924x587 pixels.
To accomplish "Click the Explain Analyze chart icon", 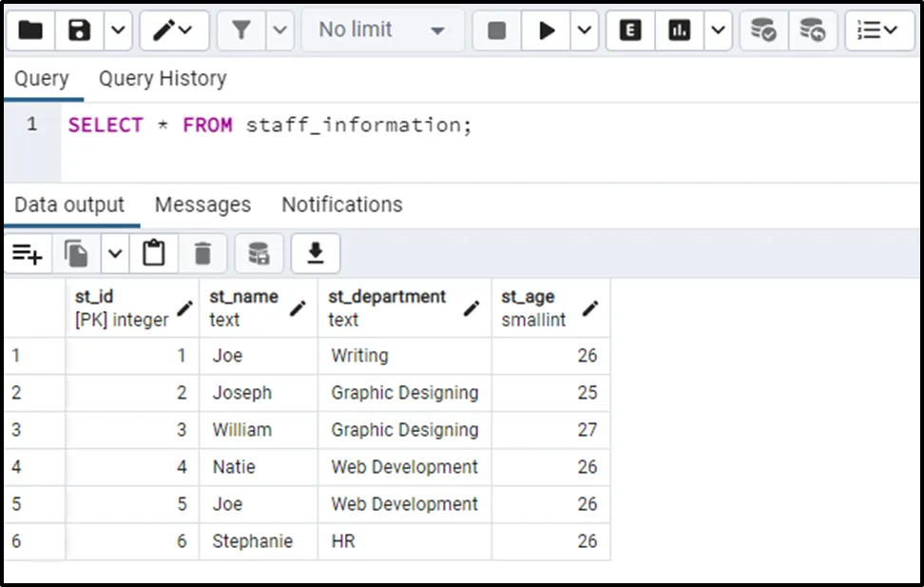I will (x=679, y=30).
